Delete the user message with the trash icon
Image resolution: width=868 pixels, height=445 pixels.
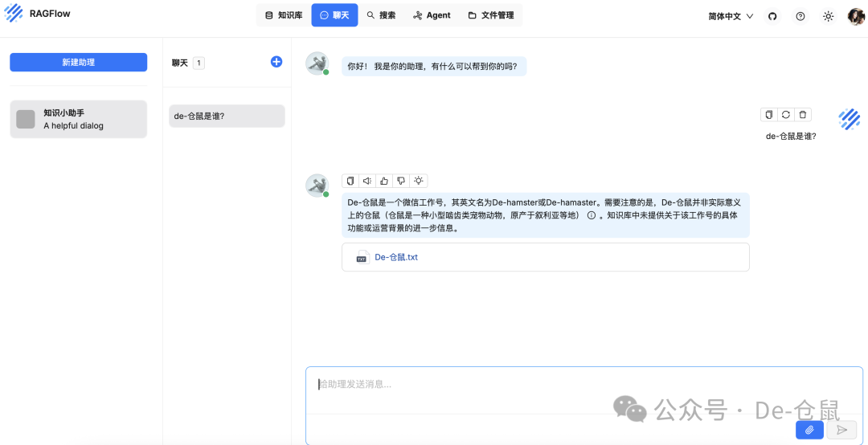pos(803,115)
